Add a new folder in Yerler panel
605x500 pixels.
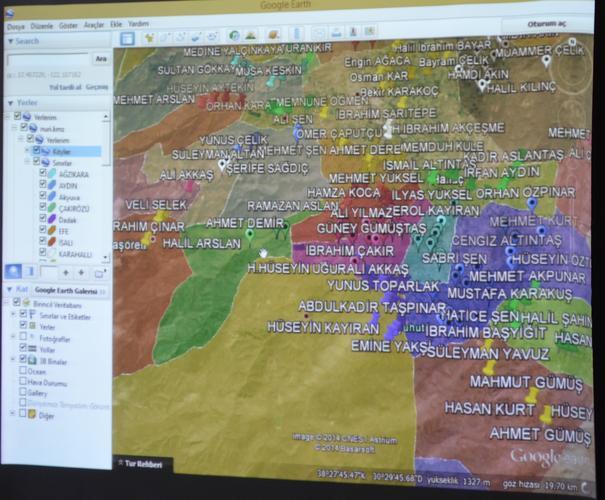[100, 274]
